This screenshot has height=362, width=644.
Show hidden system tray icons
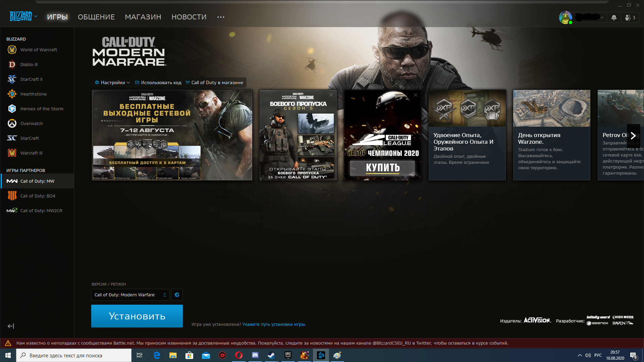580,355
